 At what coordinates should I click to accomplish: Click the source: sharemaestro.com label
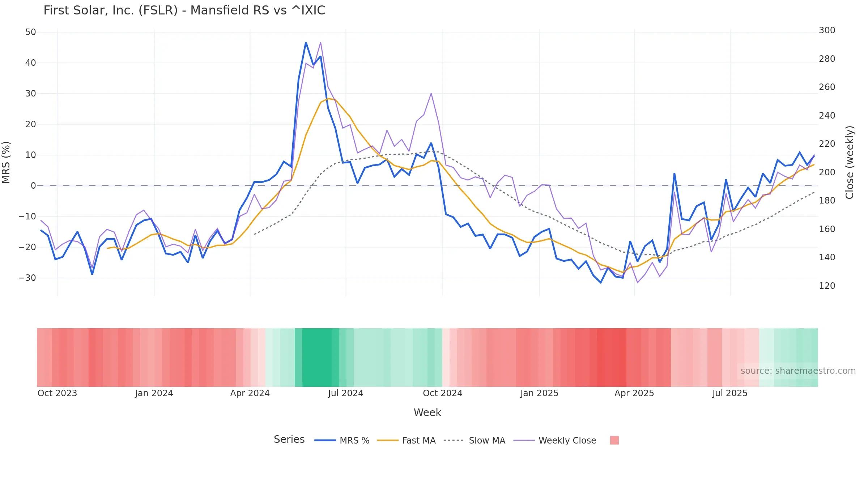click(798, 371)
